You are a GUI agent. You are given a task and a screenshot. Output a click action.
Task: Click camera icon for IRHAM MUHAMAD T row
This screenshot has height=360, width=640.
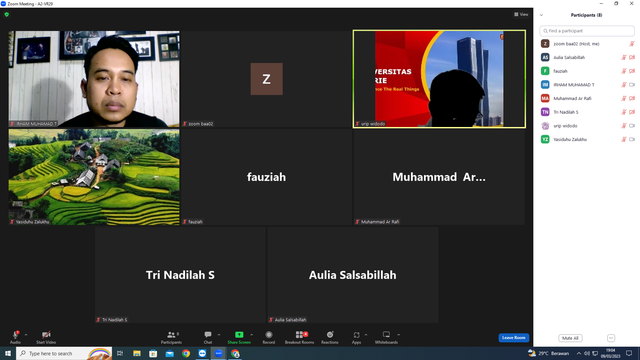(632, 84)
